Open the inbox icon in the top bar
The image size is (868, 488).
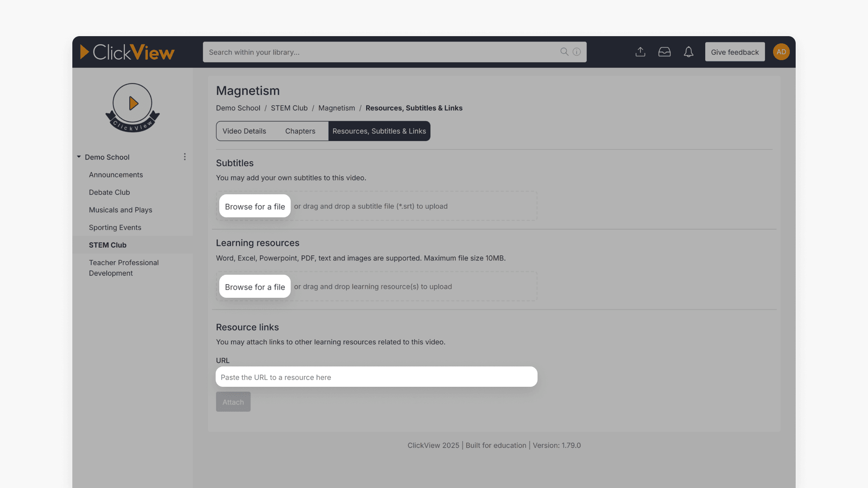point(665,52)
